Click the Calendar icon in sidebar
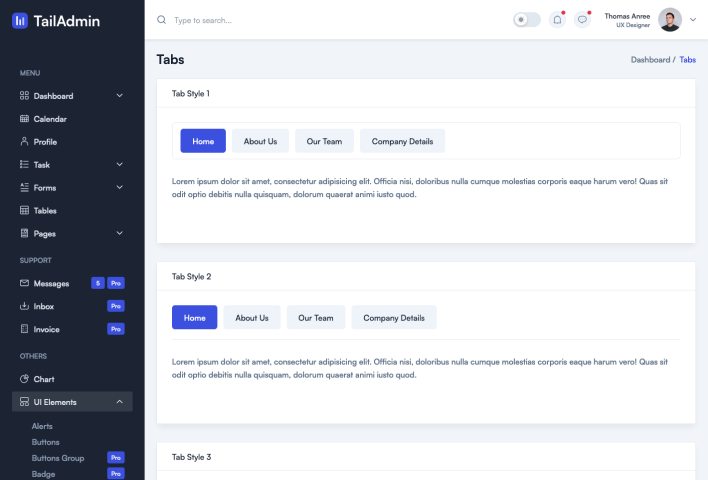This screenshot has width=708, height=480. (25, 119)
